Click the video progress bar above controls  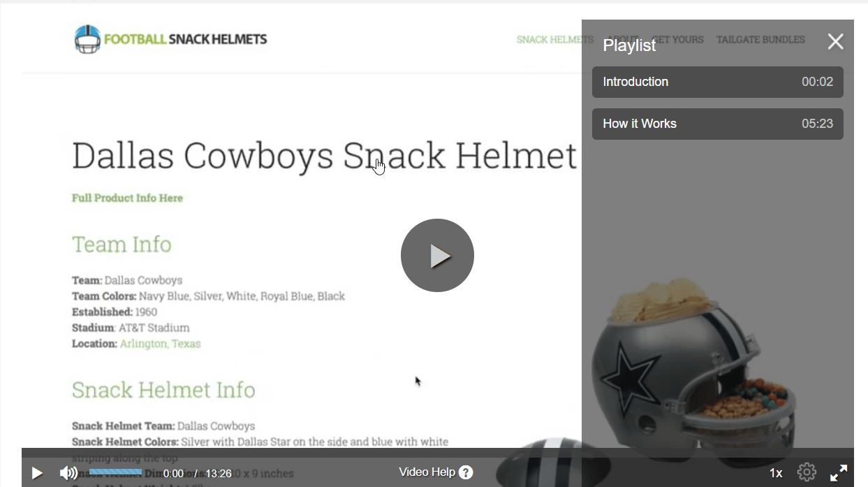point(437,453)
